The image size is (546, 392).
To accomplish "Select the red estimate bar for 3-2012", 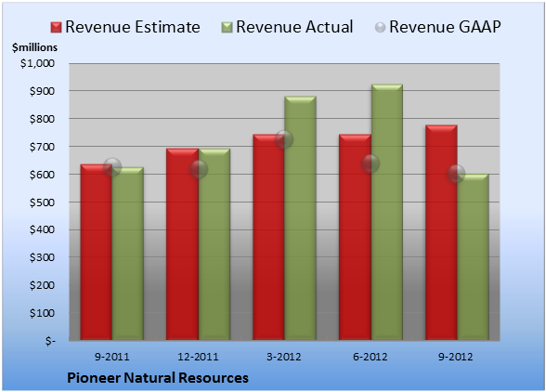I will pos(269,237).
